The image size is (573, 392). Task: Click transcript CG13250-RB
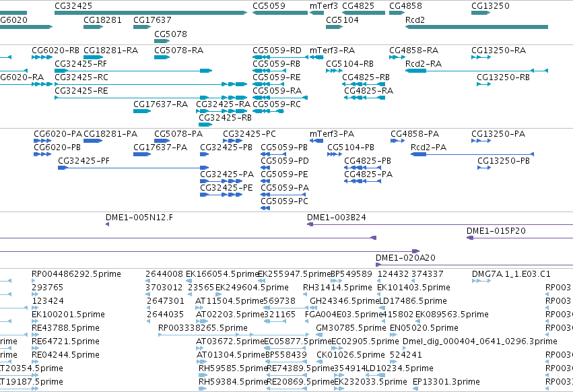503,77
